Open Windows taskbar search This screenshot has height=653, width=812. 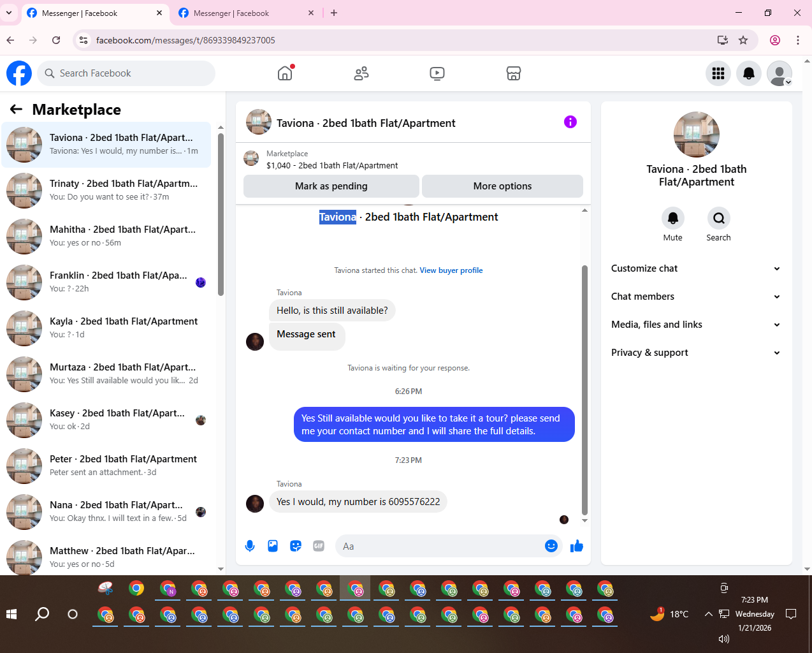[42, 614]
